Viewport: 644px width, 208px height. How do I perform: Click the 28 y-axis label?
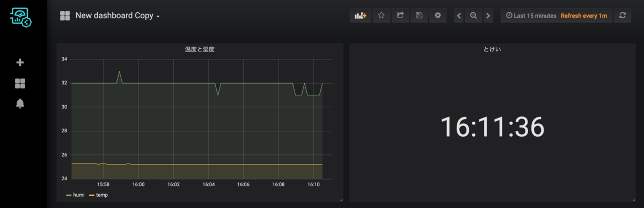(64, 131)
